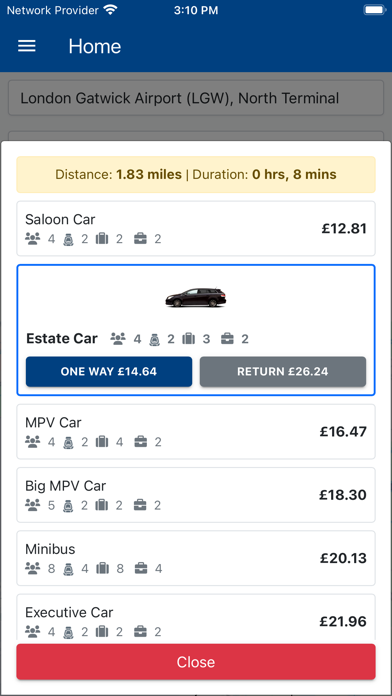The height and width of the screenshot is (696, 392).
Task: Click the suitcase icon on MPV Car
Action: (x=102, y=442)
